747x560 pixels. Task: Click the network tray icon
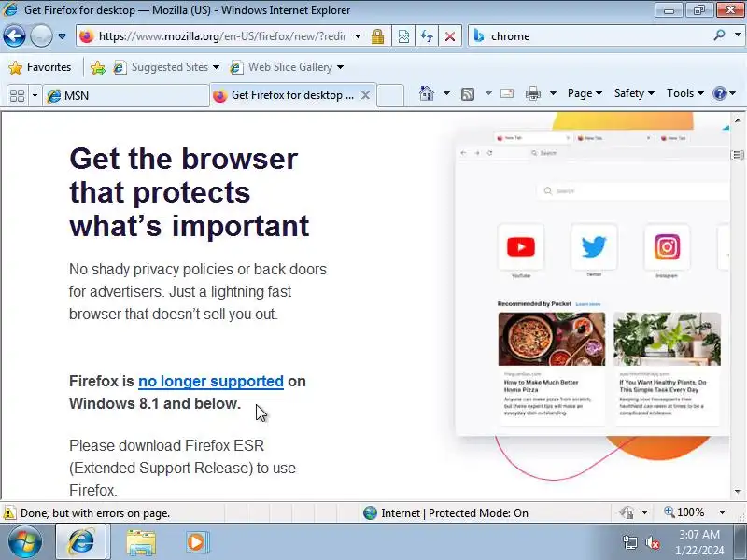pyautogui.click(x=629, y=542)
